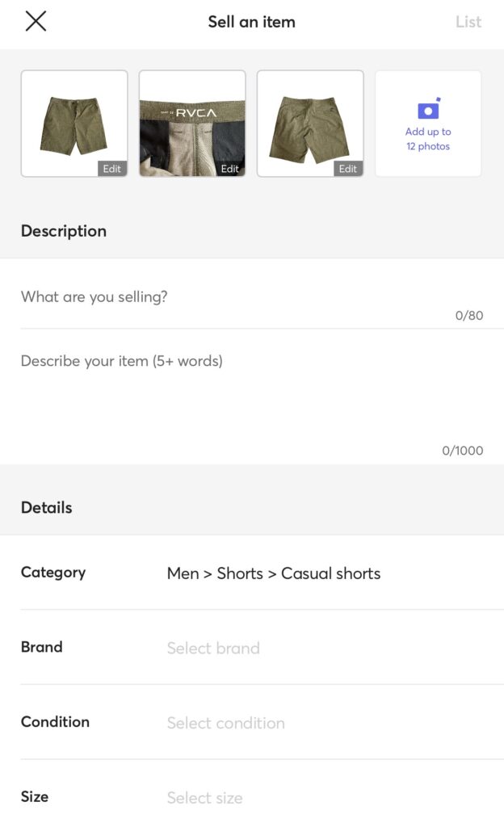Click the Size row label
504x827 pixels.
[35, 797]
